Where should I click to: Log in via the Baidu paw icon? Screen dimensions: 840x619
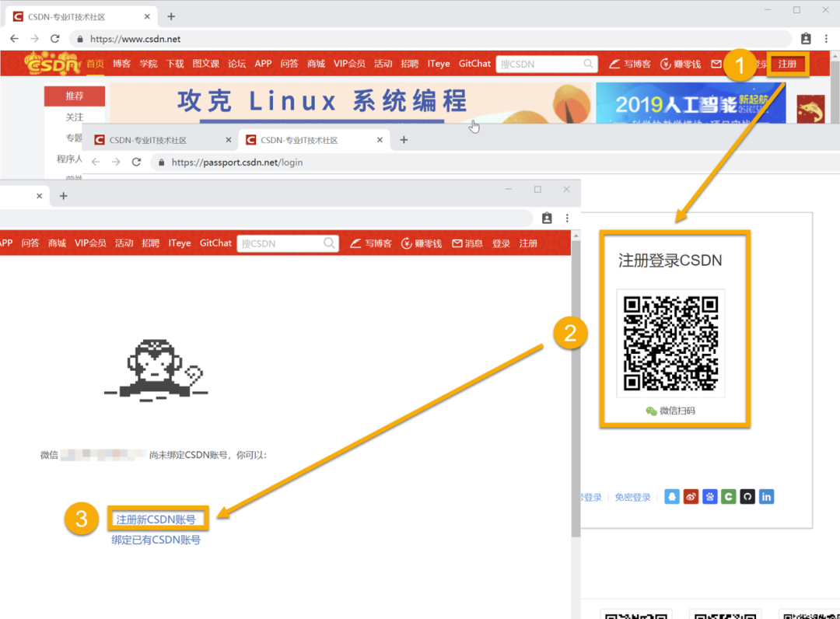pos(709,496)
